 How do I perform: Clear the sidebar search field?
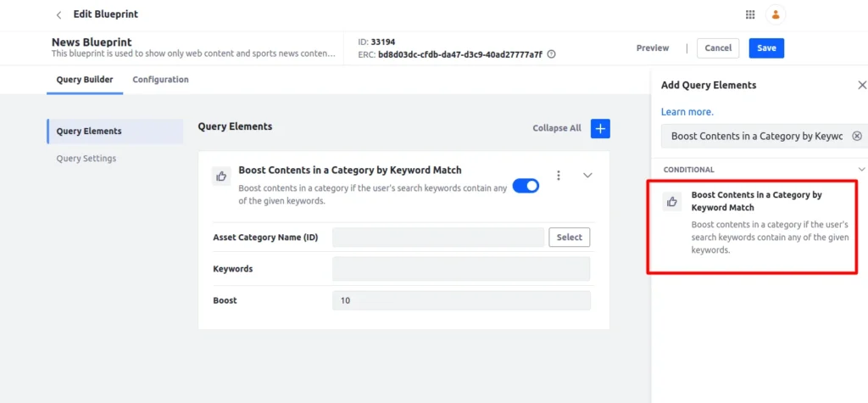click(x=856, y=136)
